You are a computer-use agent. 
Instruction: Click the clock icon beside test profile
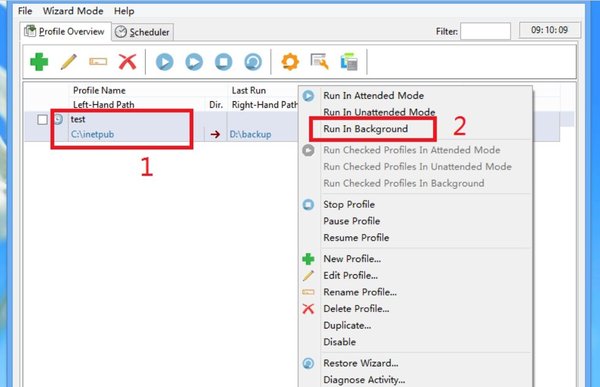58,119
